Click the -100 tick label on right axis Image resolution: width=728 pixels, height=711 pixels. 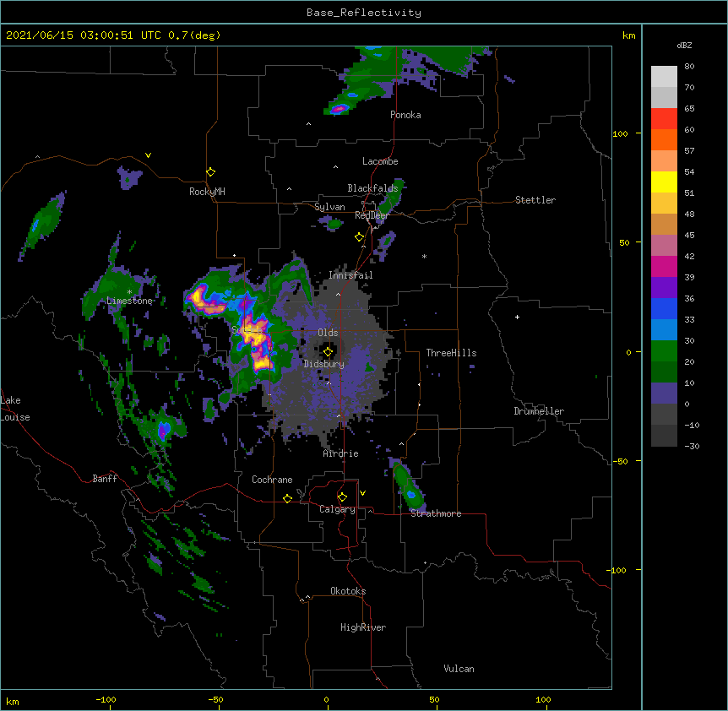pyautogui.click(x=617, y=570)
